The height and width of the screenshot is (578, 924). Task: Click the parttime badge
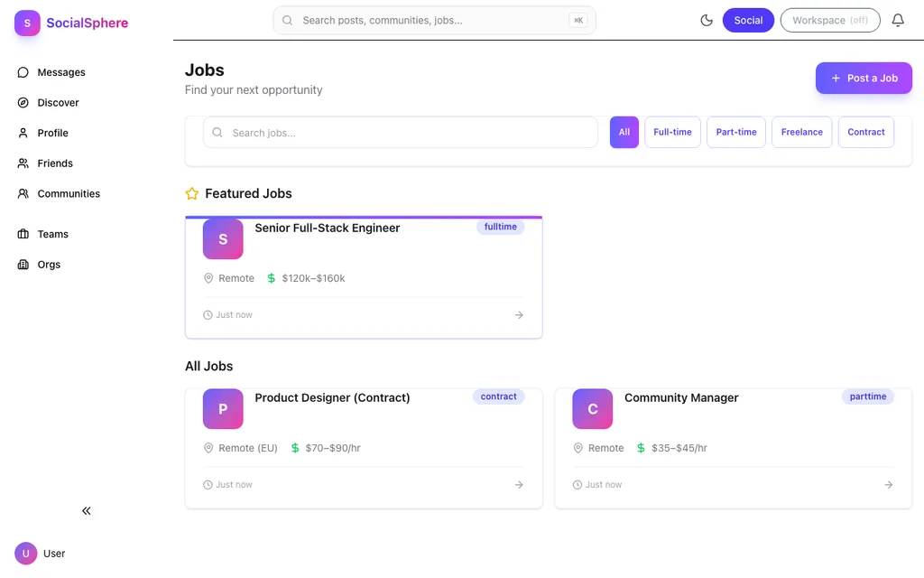[x=868, y=396]
